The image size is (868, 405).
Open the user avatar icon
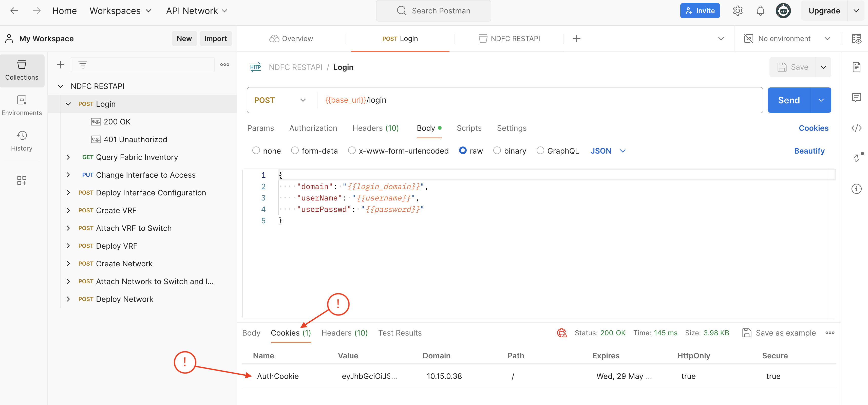783,11
